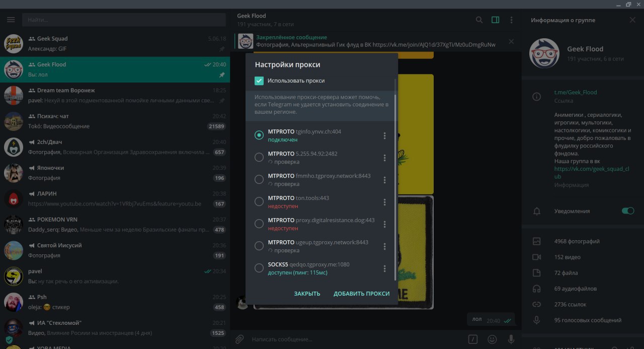This screenshot has width=644, height=349.
Task: Select the SOCKS5 qedqo.tgproxy.me:1080 radio
Action: 259,268
